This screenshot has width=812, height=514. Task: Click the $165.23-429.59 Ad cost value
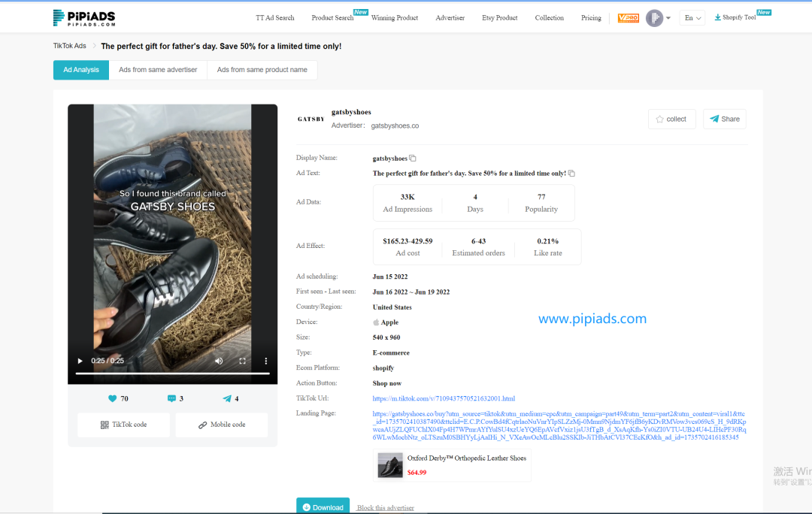[x=408, y=241]
